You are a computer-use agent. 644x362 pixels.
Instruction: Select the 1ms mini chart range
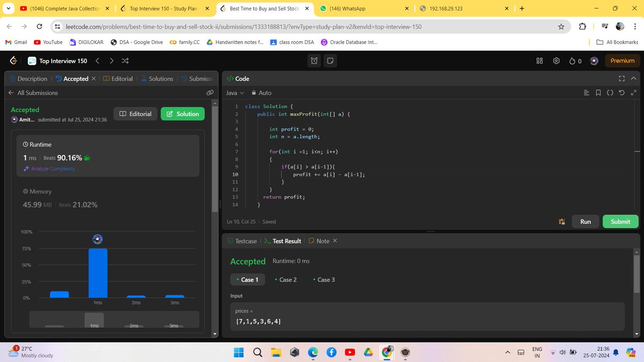(94, 320)
